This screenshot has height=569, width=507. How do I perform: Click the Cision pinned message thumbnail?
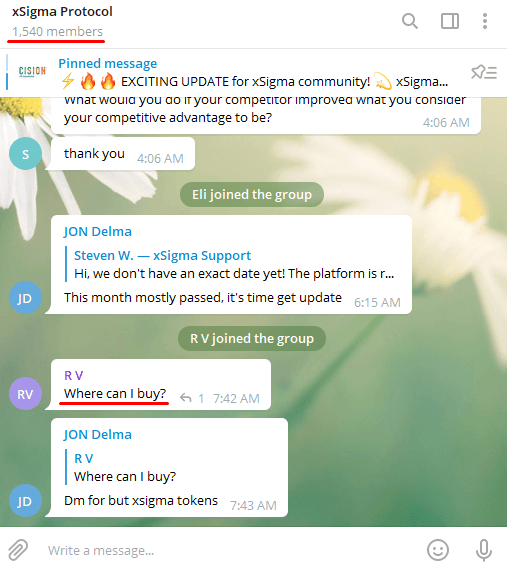point(32,71)
